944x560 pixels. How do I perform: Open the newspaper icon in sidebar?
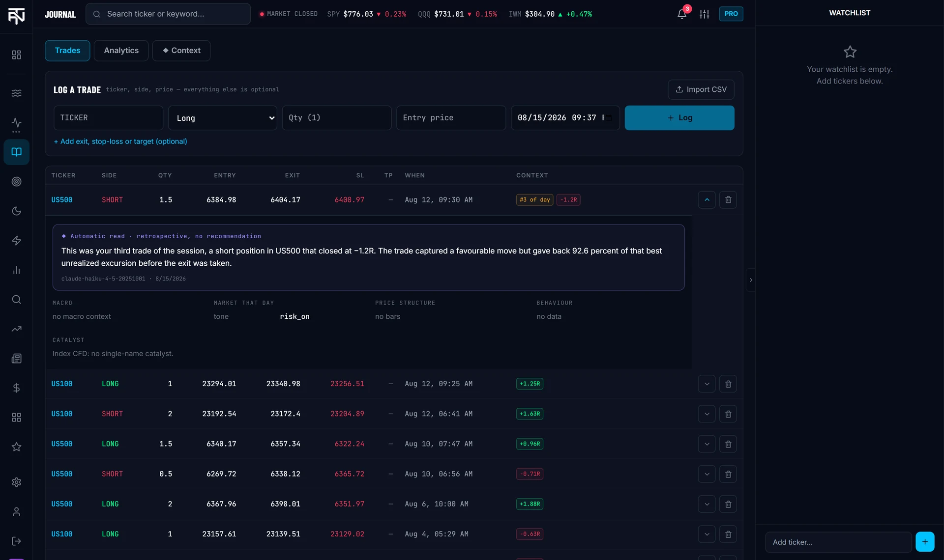pos(16,359)
